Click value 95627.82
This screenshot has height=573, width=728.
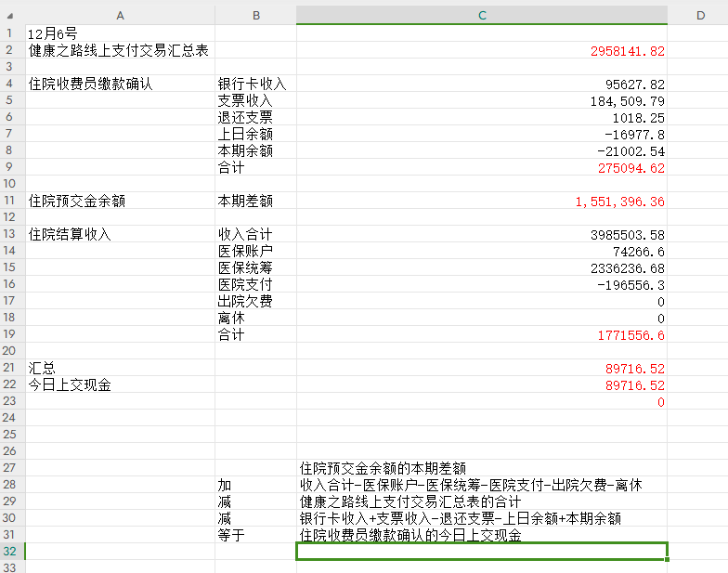click(x=635, y=84)
